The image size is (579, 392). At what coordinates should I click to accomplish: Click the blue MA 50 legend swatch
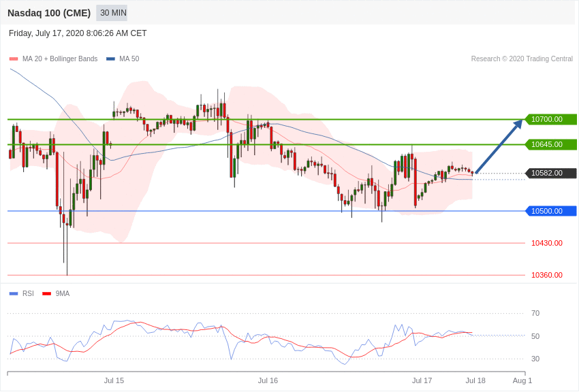[x=110, y=59]
